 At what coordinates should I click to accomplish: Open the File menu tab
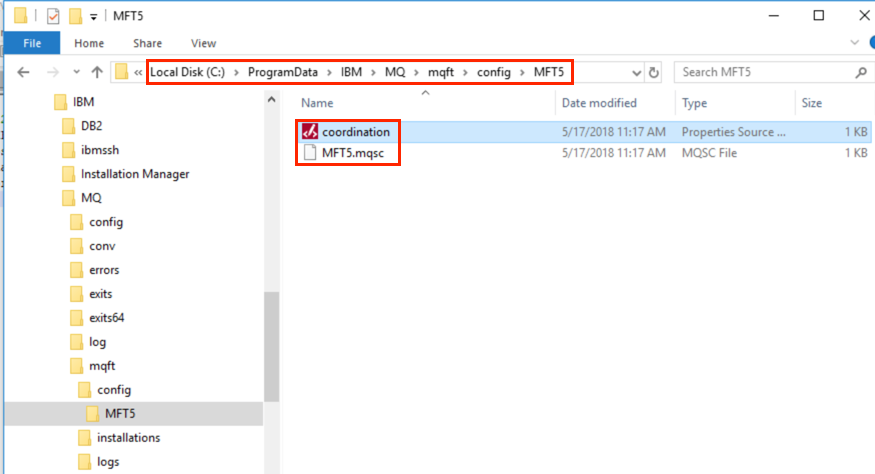tap(32, 43)
